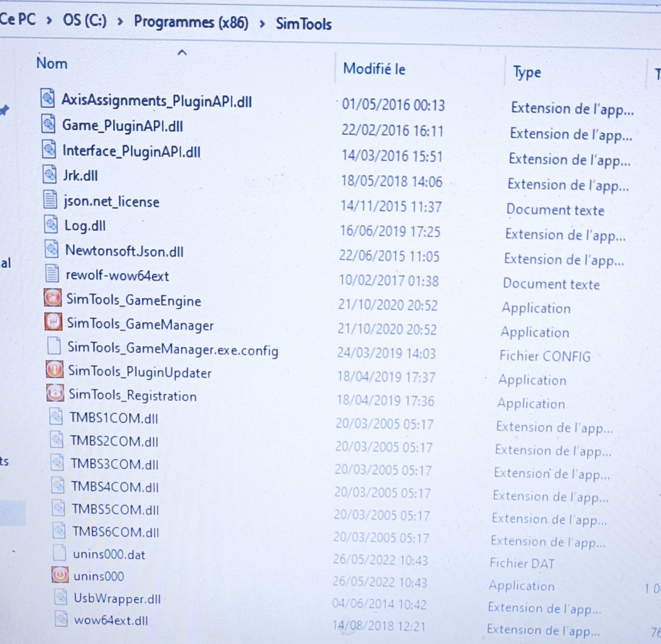661x644 pixels.
Task: Click the TMBS5COM.dll file icon
Action: click(x=59, y=508)
